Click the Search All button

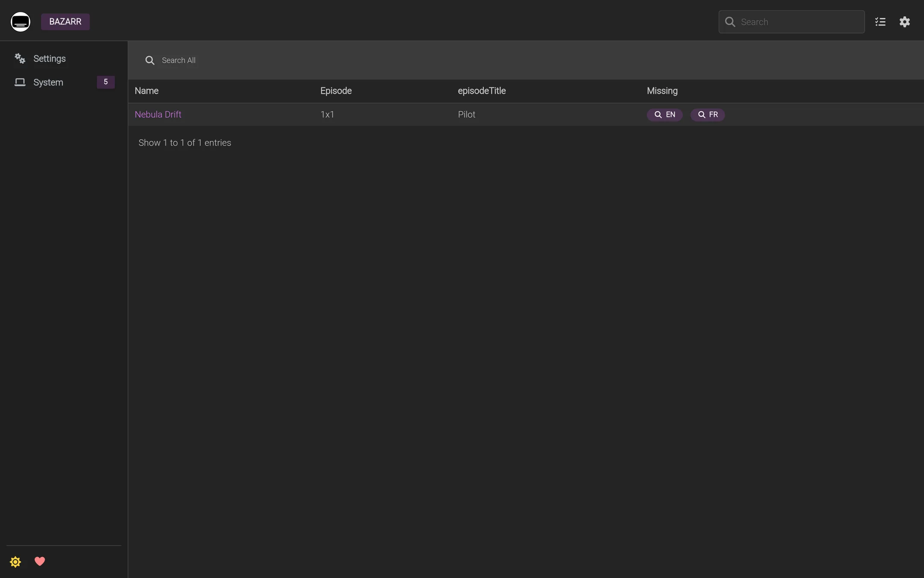(x=170, y=60)
